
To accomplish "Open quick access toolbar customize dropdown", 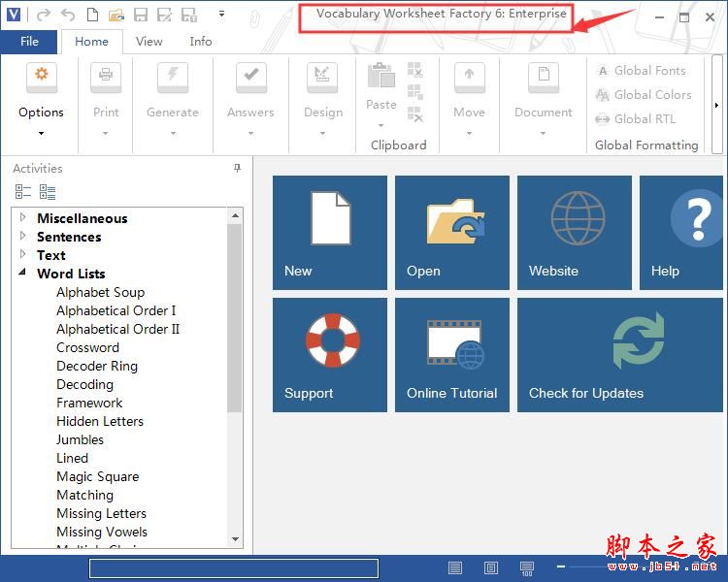I will pos(222,14).
